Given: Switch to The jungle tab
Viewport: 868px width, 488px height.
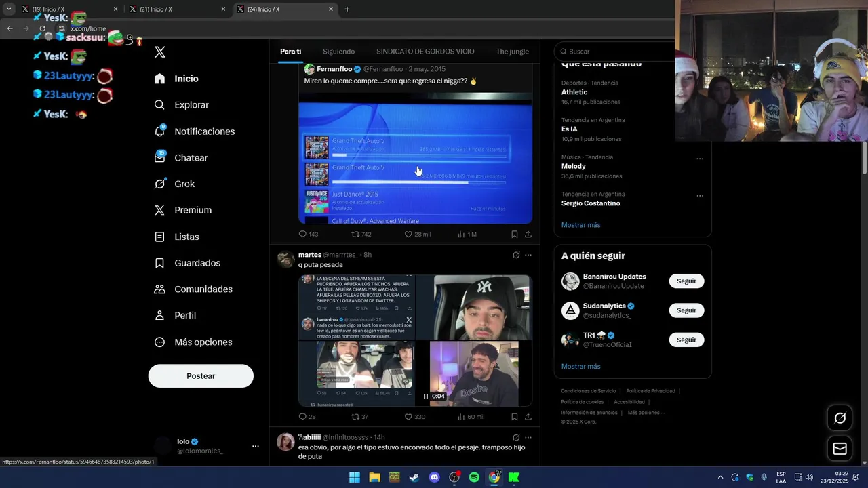Looking at the screenshot, I should (x=512, y=52).
